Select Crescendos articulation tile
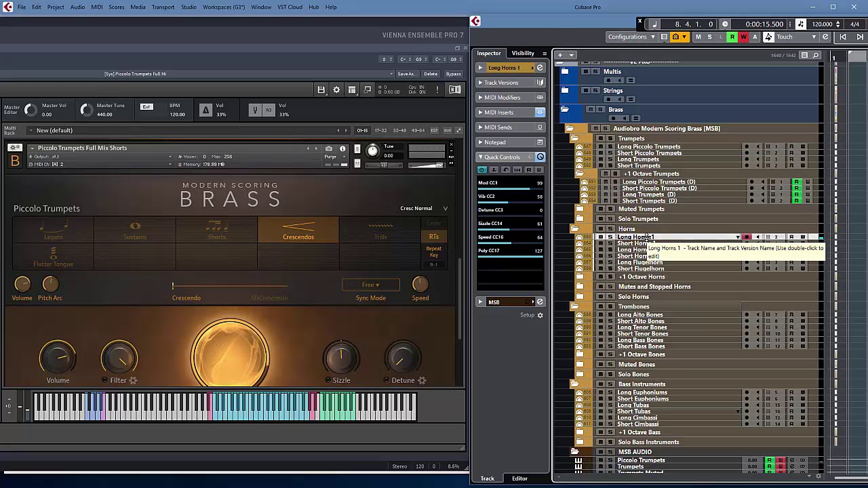 (298, 230)
